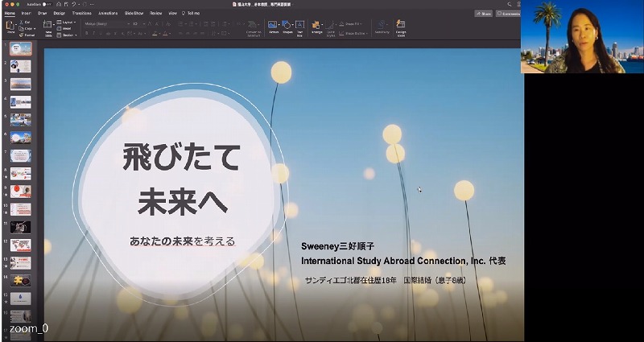Expand the Layout dropdown
The width and height of the screenshot is (644, 342).
pyautogui.click(x=68, y=22)
